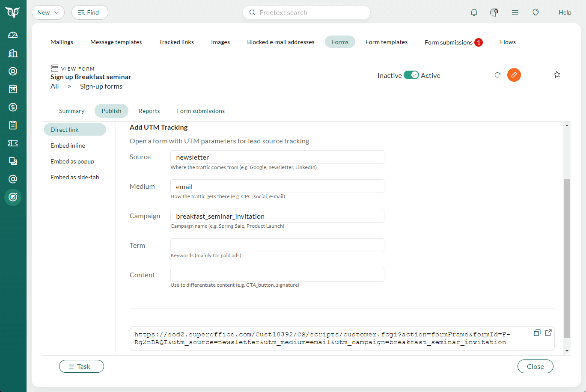Viewport: 586px width, 392px height.
Task: Open the form link in a new tab
Action: coord(548,333)
